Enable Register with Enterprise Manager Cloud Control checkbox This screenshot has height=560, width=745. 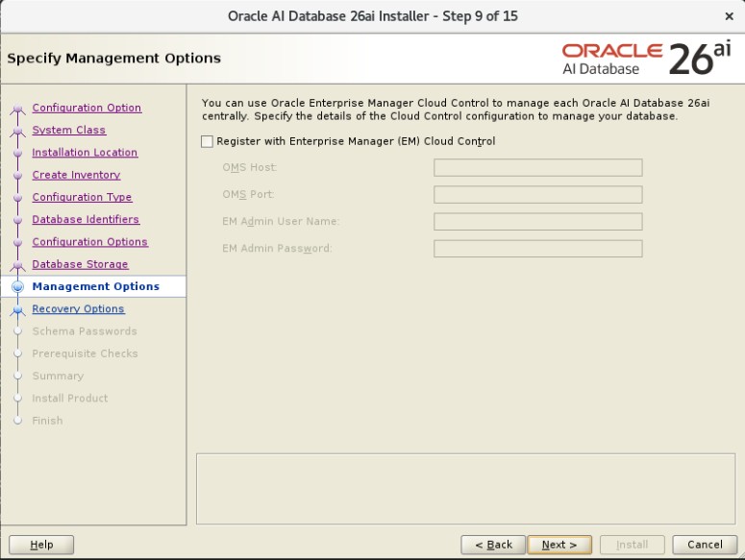pyautogui.click(x=207, y=141)
